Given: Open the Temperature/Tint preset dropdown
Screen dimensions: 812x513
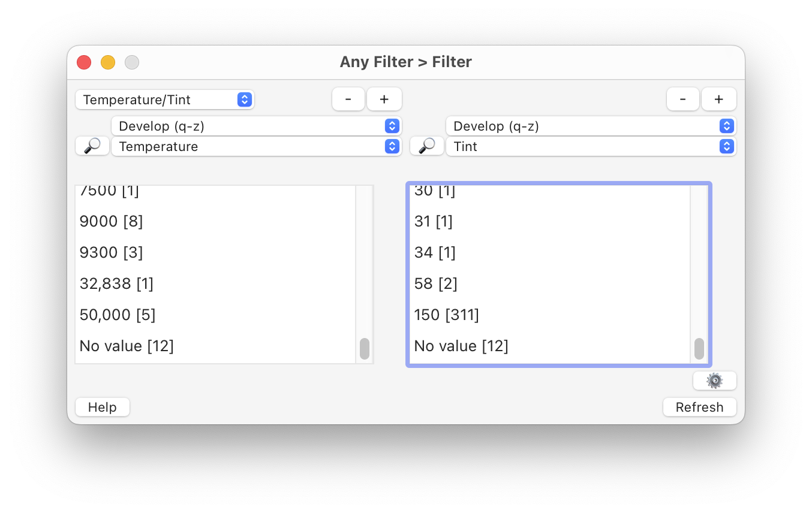Looking at the screenshot, I should (165, 99).
